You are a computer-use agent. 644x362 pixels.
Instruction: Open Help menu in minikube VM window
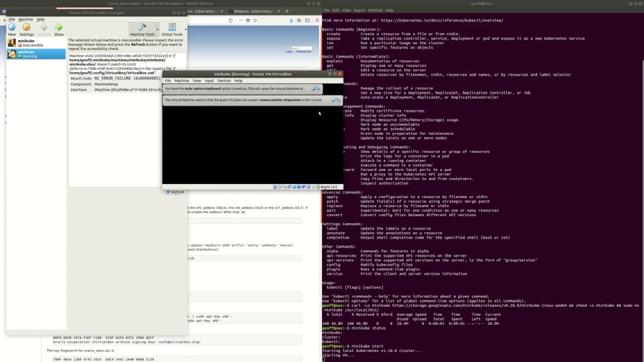(x=238, y=80)
